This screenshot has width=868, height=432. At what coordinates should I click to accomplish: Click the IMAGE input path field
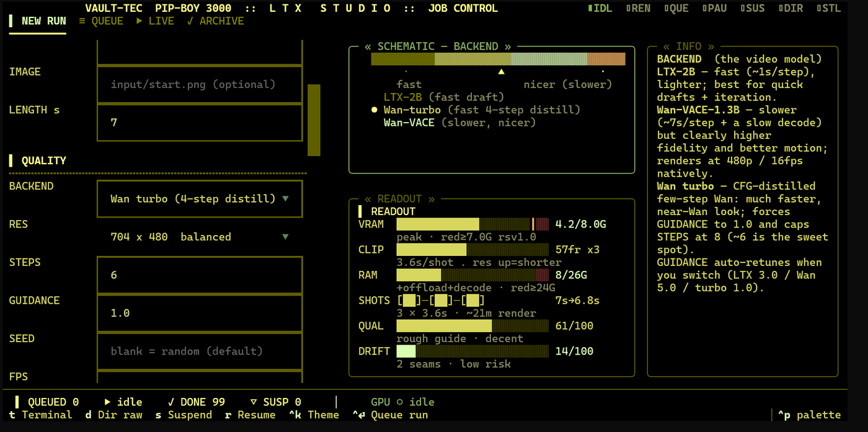[x=200, y=84]
